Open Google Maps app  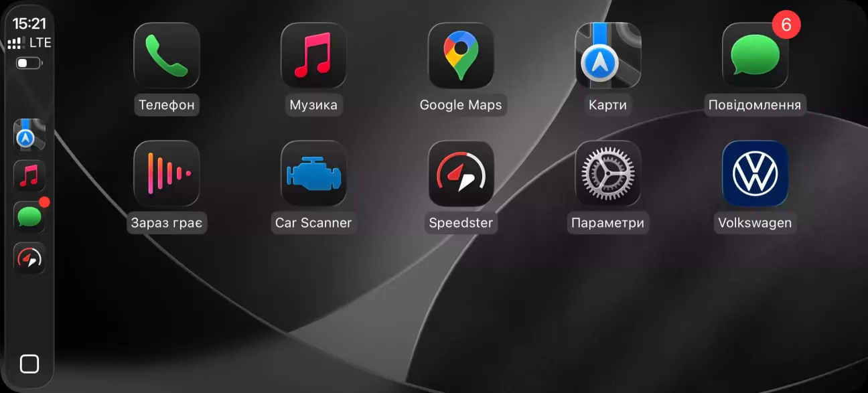pyautogui.click(x=461, y=56)
